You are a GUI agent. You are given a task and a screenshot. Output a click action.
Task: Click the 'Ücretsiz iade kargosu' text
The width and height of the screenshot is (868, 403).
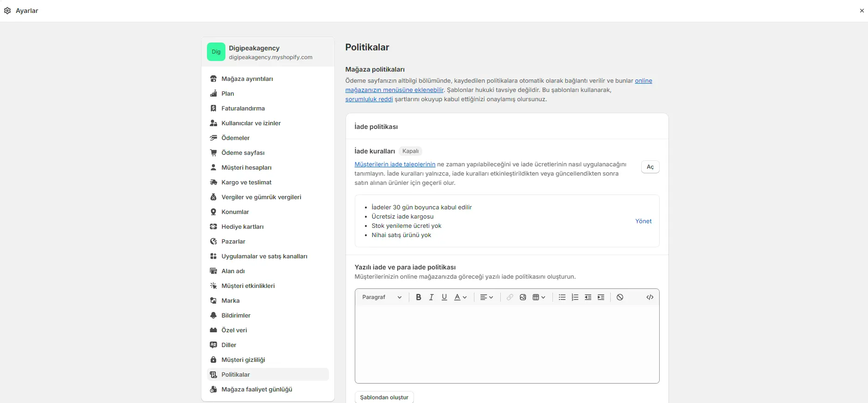coord(402,216)
